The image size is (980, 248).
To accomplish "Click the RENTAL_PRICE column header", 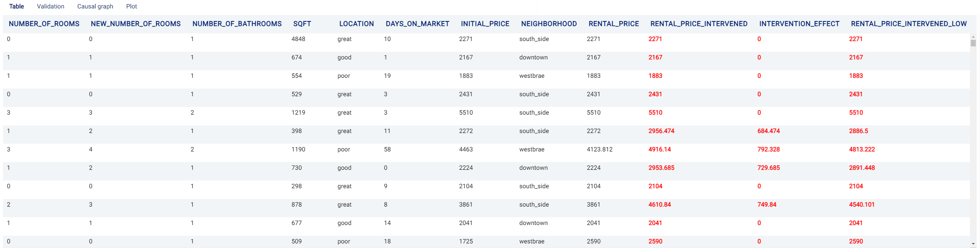I will (x=614, y=24).
